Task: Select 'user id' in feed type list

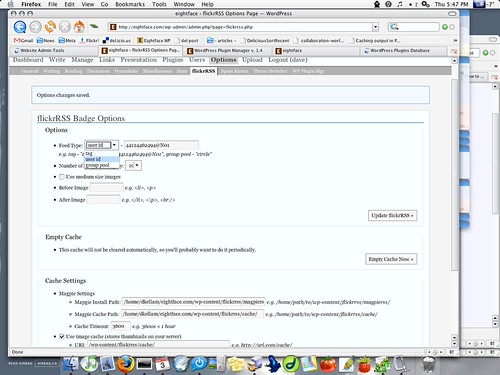Action: pos(102,159)
